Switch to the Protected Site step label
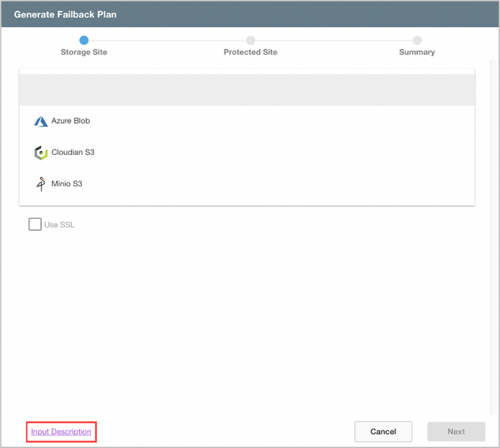The image size is (500, 448). [x=250, y=52]
